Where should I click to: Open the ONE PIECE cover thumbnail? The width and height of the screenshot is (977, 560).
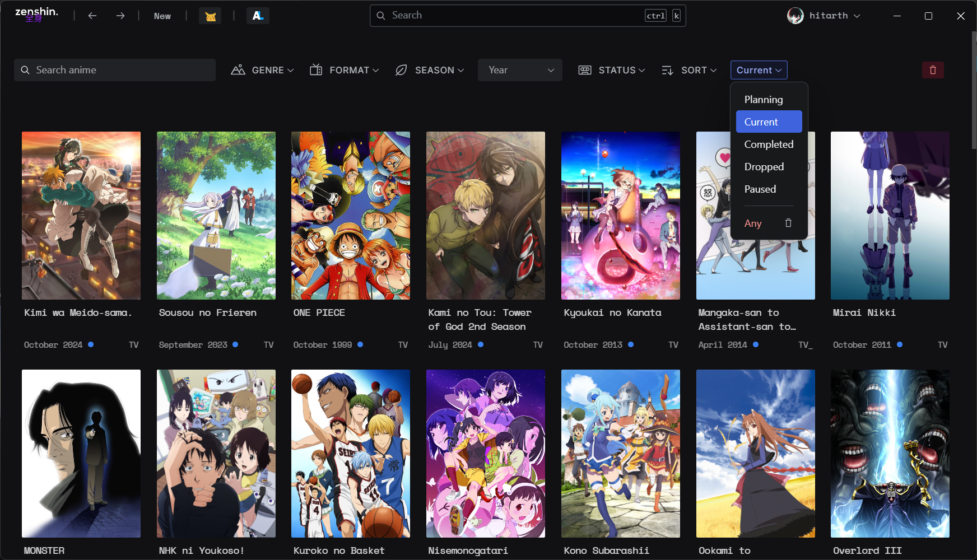pyautogui.click(x=351, y=216)
